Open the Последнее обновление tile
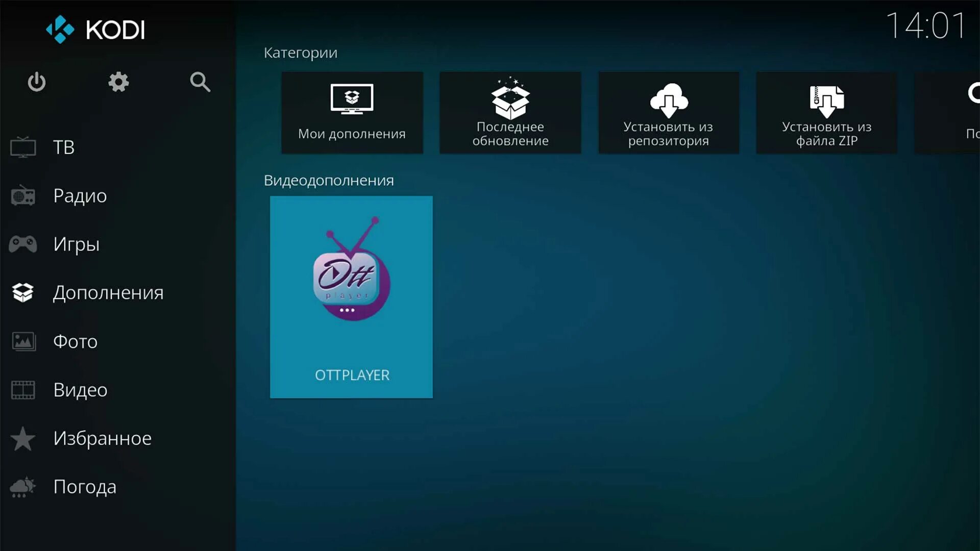The width and height of the screenshot is (980, 551). 510,113
